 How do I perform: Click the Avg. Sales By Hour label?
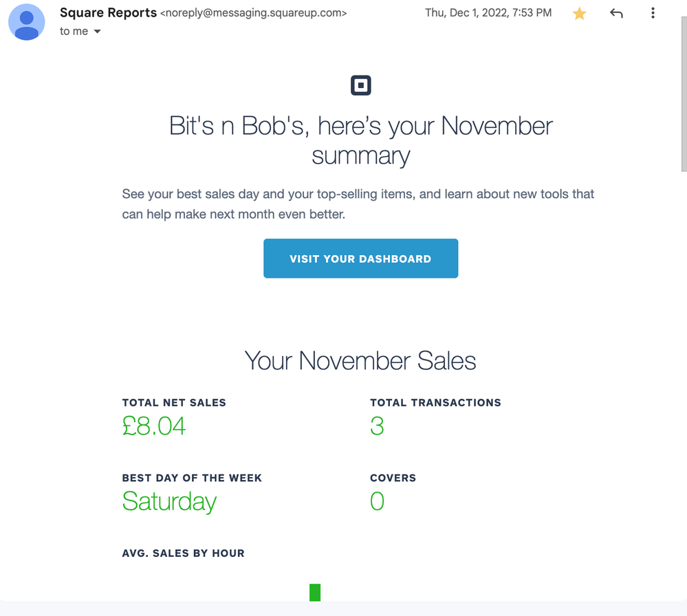click(x=183, y=553)
